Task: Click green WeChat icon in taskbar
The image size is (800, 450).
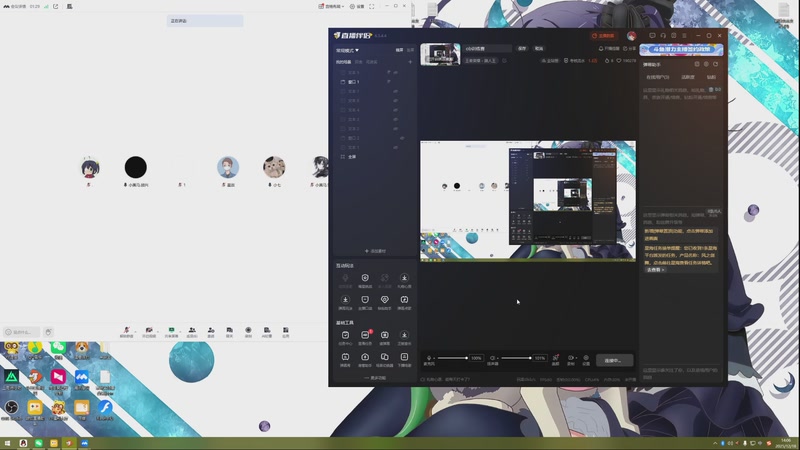Action: pos(38,443)
